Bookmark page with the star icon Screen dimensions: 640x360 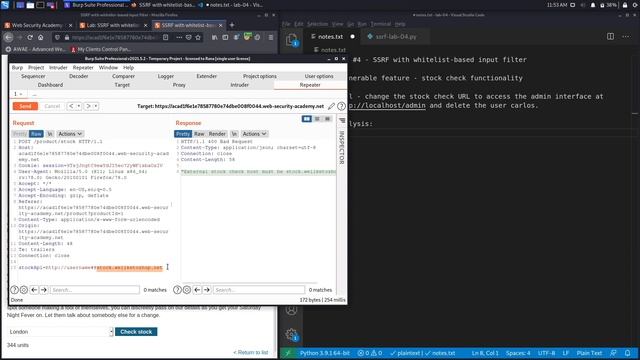click(x=198, y=37)
